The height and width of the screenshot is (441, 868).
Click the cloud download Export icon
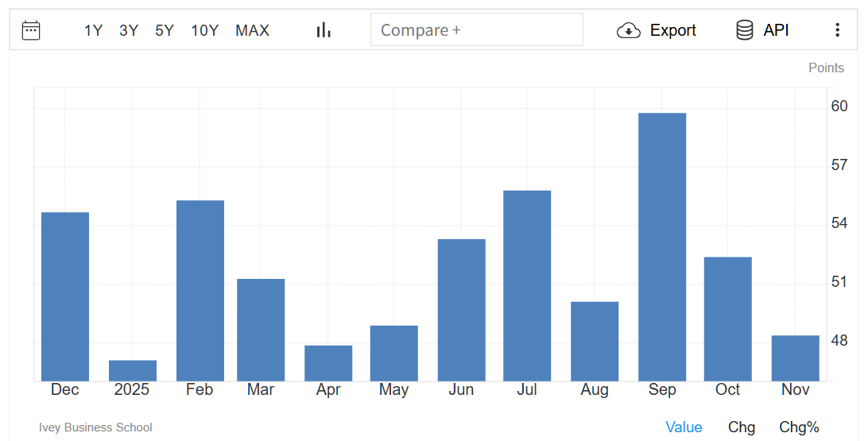pyautogui.click(x=629, y=30)
